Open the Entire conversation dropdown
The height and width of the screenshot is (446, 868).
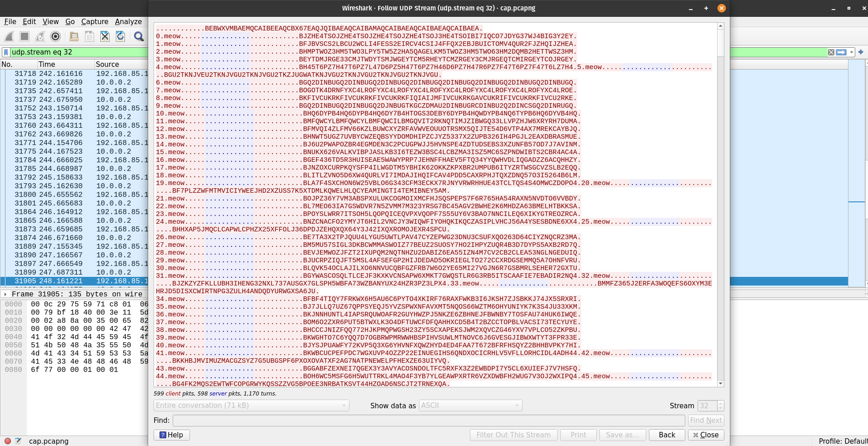(251, 406)
